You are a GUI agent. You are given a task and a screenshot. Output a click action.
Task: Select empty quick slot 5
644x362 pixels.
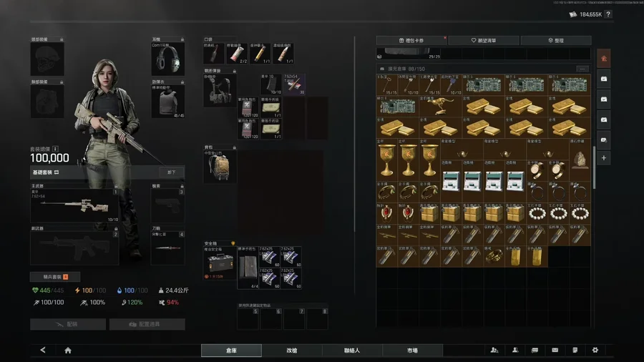tap(248, 319)
